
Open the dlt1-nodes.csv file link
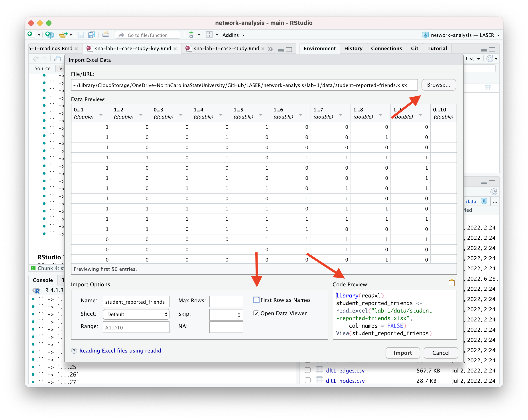tap(345, 380)
